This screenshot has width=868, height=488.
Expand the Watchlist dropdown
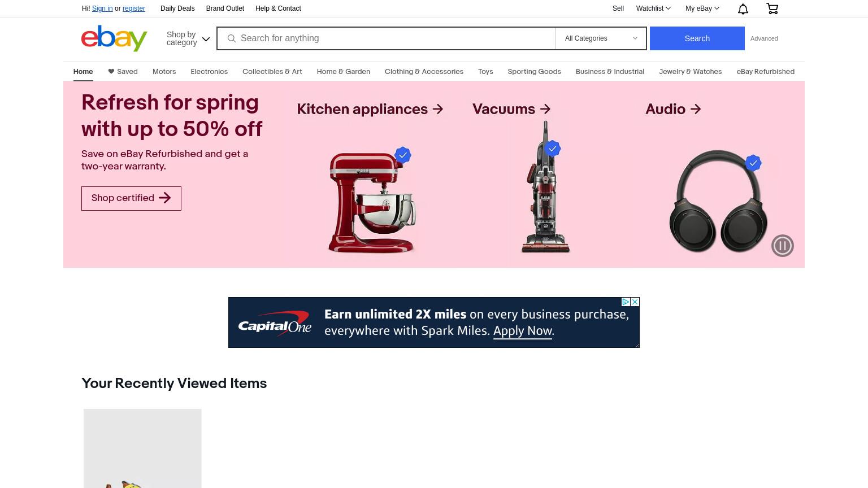click(x=653, y=8)
